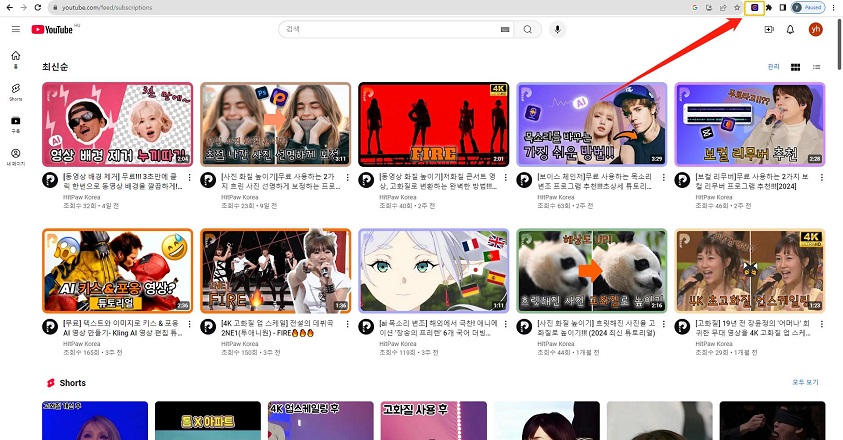Go back in the browser
Viewport: 843px width, 440px height.
(x=10, y=8)
